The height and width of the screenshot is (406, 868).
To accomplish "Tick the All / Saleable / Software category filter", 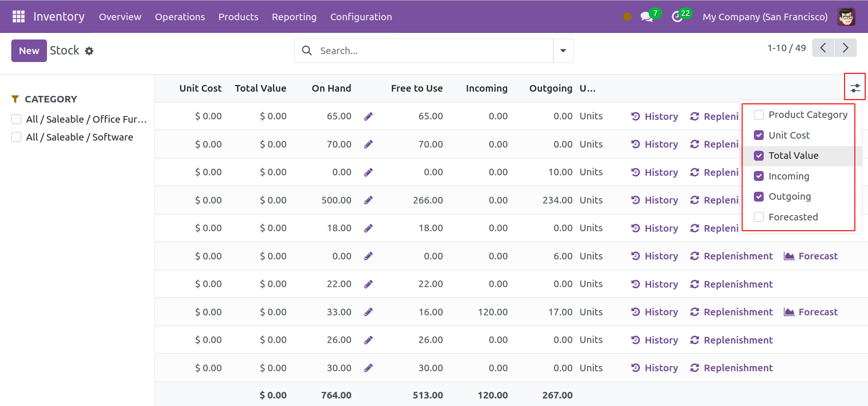I will [16, 137].
